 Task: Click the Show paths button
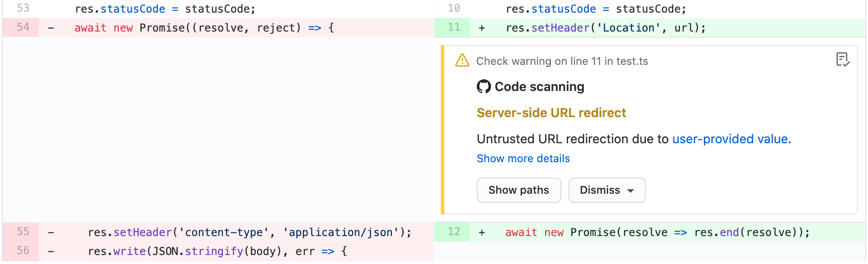click(519, 190)
